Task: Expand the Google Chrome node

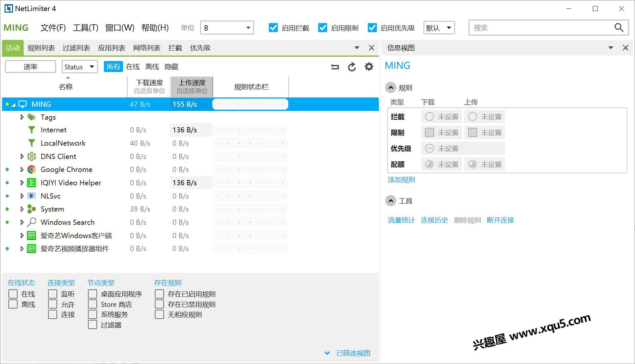Action: (22, 169)
